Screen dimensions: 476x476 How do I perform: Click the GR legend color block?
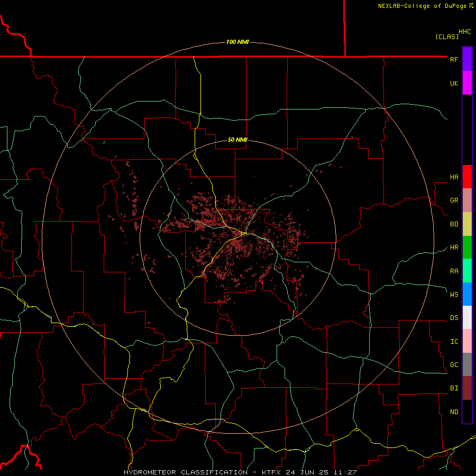[467, 200]
